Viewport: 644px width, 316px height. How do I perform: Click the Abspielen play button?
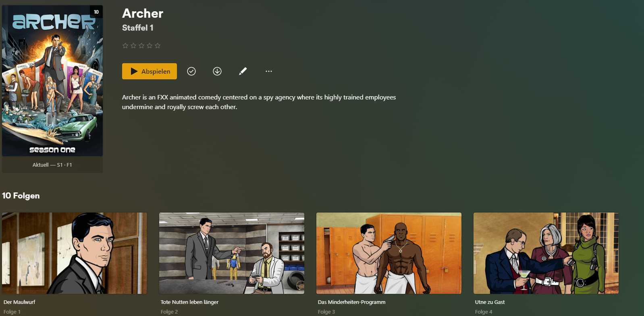pos(150,71)
